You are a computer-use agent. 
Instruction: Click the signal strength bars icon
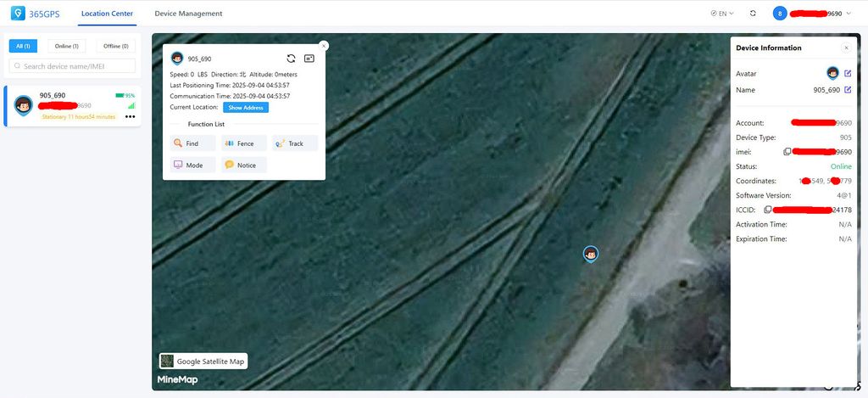click(131, 105)
